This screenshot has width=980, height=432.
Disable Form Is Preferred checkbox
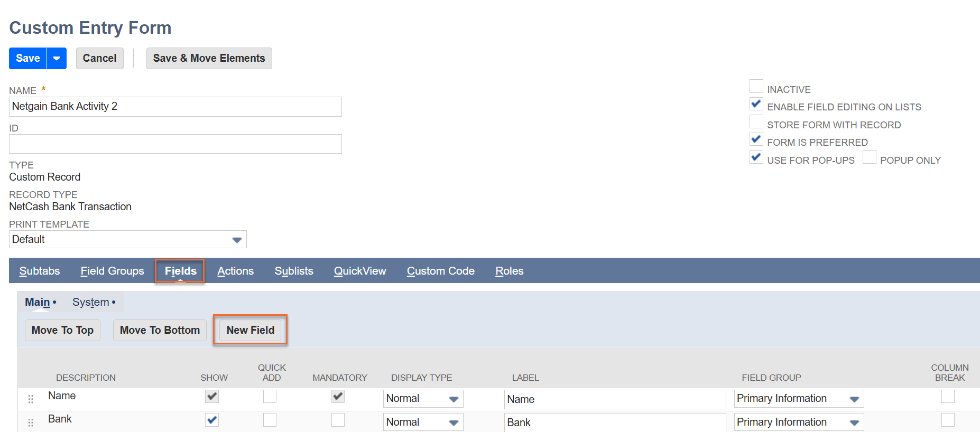pyautogui.click(x=756, y=140)
